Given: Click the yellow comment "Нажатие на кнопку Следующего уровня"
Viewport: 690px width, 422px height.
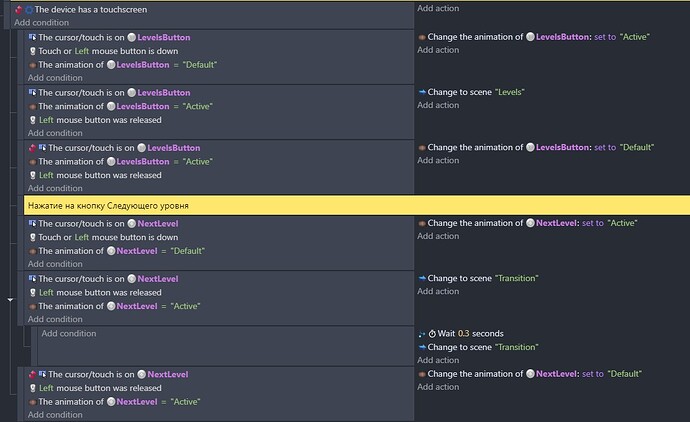Looking at the screenshot, I should (357, 205).
